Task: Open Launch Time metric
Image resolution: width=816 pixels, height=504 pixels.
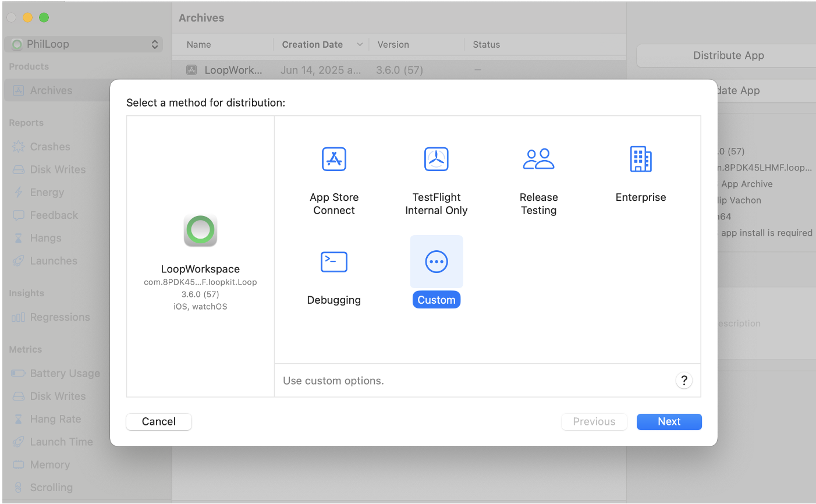Action: tap(62, 442)
